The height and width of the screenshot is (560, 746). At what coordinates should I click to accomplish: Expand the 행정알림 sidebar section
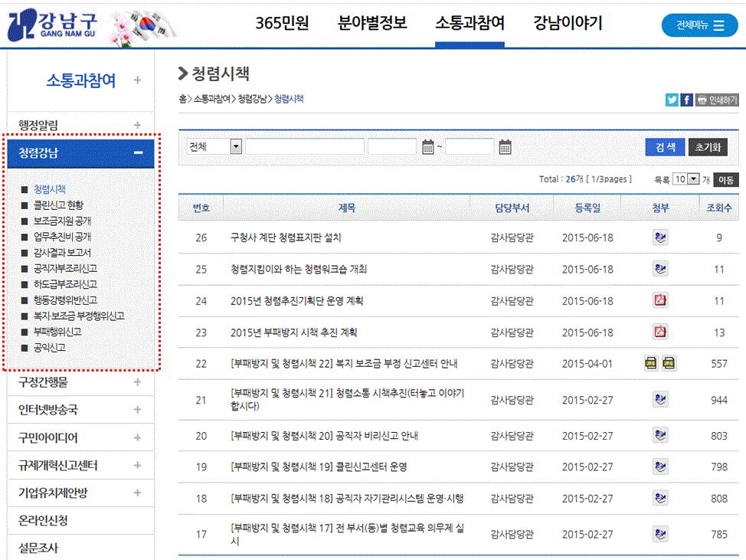click(137, 125)
